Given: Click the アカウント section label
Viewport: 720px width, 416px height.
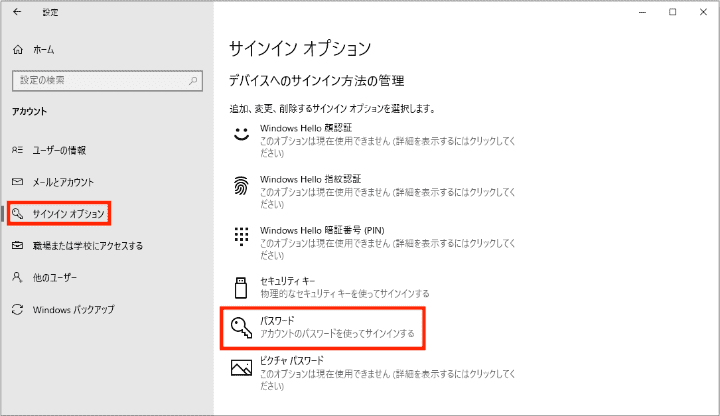Looking at the screenshot, I should click(x=29, y=112).
